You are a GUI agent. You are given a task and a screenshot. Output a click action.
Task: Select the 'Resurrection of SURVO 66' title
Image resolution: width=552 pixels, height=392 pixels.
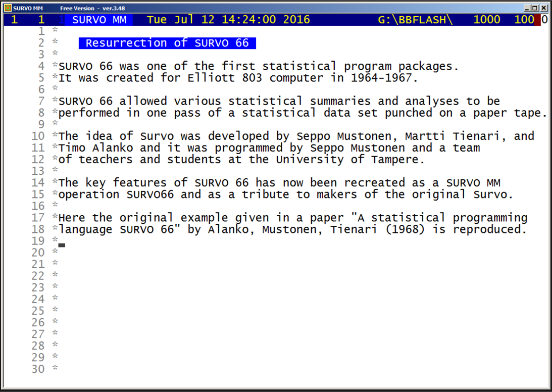[x=167, y=43]
